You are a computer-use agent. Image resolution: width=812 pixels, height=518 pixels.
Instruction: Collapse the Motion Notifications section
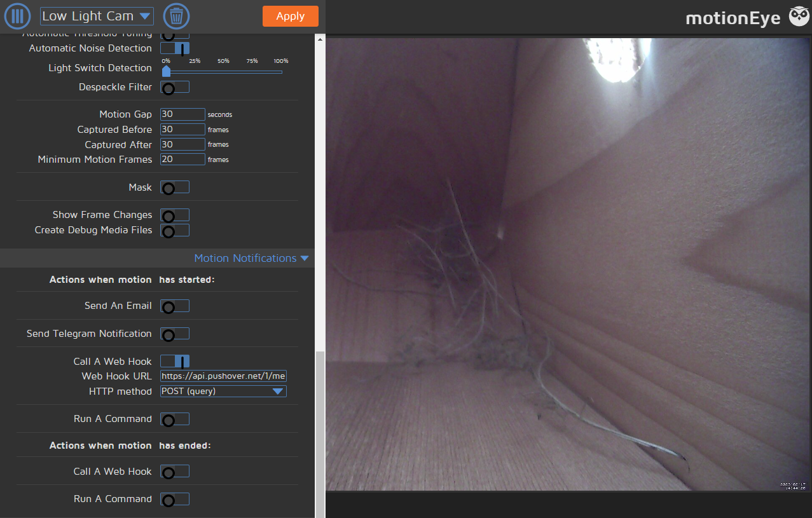pyautogui.click(x=251, y=258)
